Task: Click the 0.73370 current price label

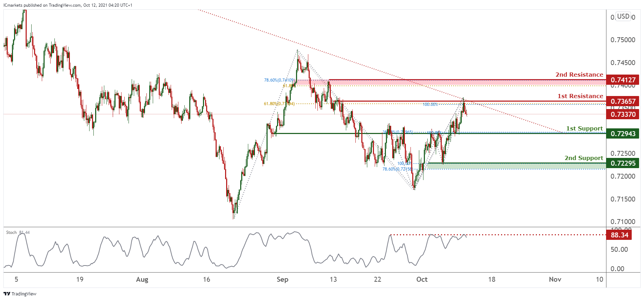Action: 623,114
